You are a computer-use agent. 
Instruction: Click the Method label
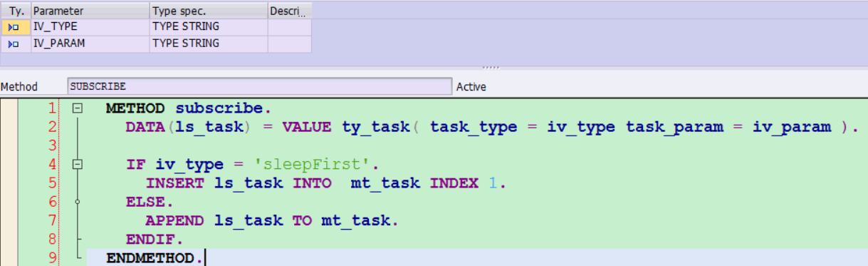coord(19,87)
